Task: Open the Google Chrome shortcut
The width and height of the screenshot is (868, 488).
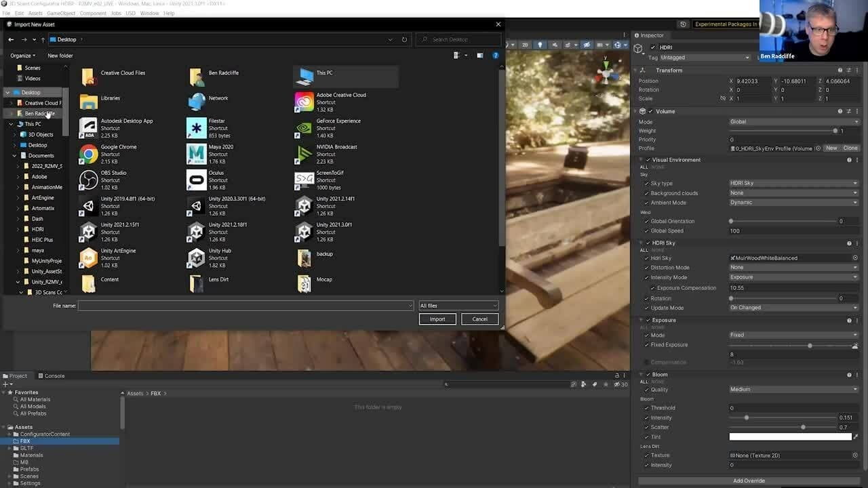Action: coord(108,154)
